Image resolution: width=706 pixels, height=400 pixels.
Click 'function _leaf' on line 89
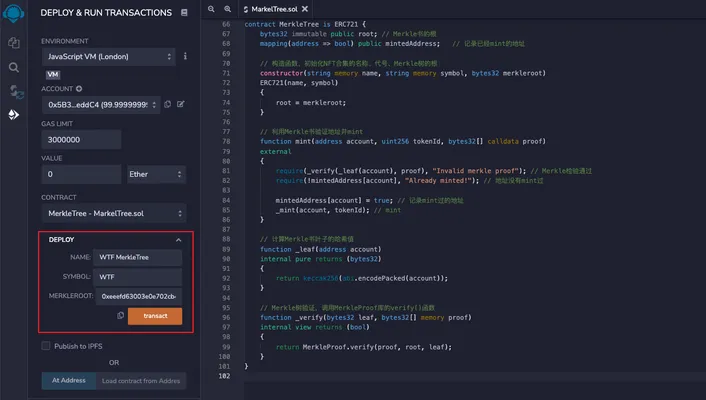[x=287, y=249]
